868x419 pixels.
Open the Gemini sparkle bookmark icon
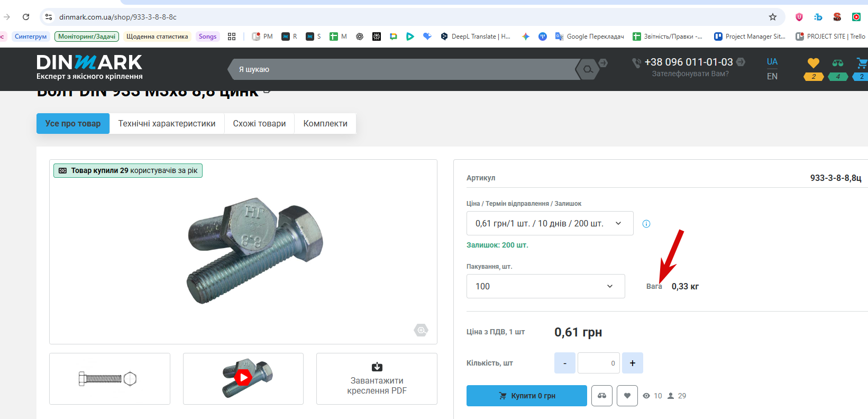(526, 37)
